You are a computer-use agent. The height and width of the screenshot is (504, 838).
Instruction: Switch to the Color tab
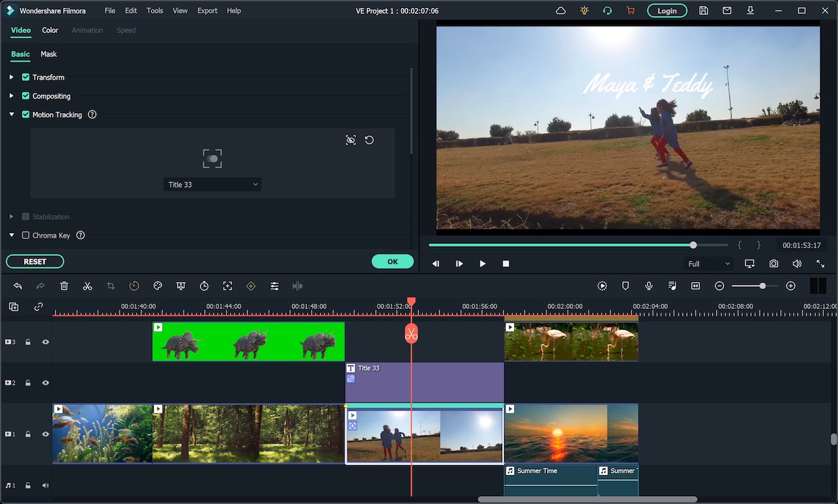[x=50, y=30]
